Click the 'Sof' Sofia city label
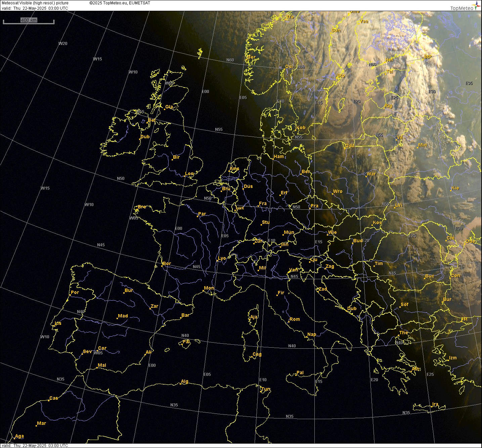482x448 pixels. 404,304
